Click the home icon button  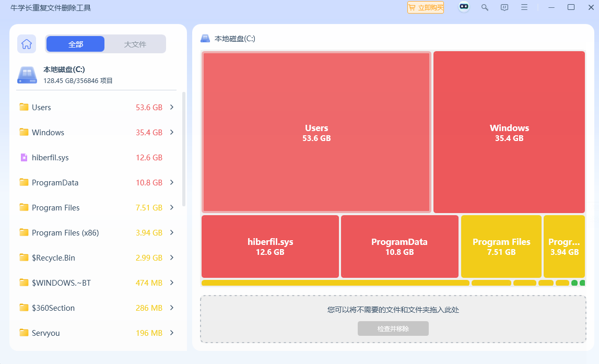[x=27, y=44]
